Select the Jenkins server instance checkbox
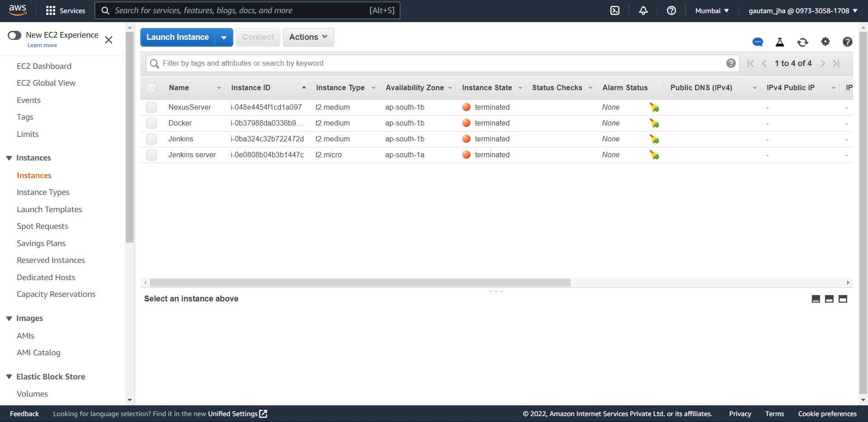This screenshot has height=422, width=868. pyautogui.click(x=151, y=155)
